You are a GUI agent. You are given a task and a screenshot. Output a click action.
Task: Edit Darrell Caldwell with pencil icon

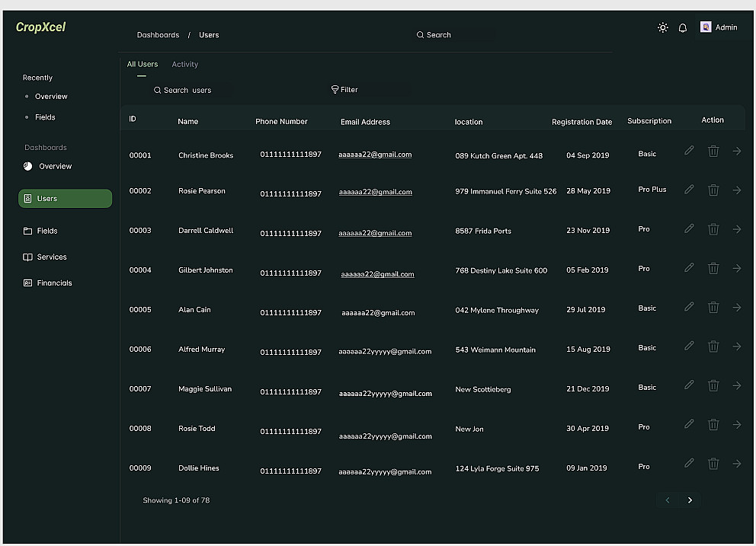click(689, 228)
